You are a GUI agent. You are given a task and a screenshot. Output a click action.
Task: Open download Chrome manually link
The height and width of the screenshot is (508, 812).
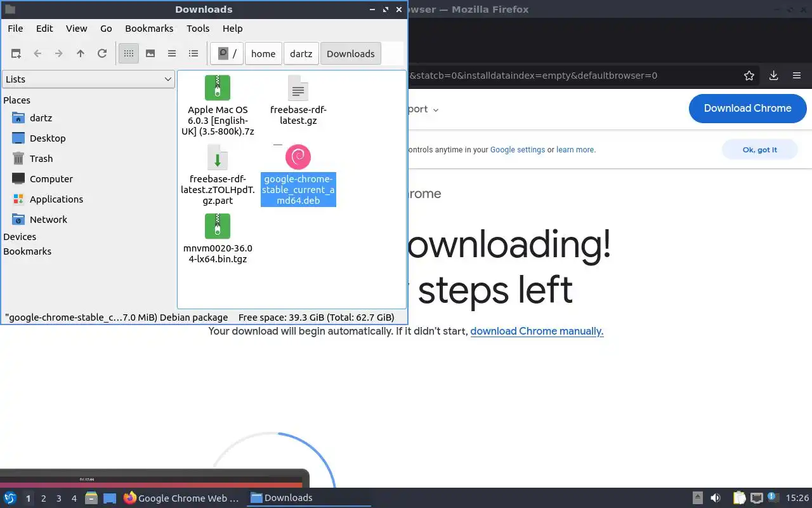[537, 331]
